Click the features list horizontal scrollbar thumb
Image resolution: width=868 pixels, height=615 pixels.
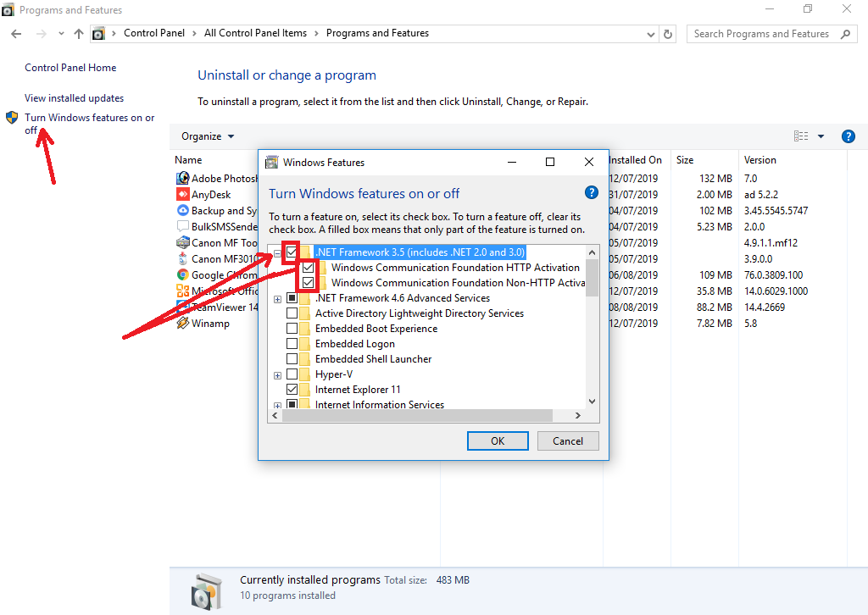(x=417, y=415)
